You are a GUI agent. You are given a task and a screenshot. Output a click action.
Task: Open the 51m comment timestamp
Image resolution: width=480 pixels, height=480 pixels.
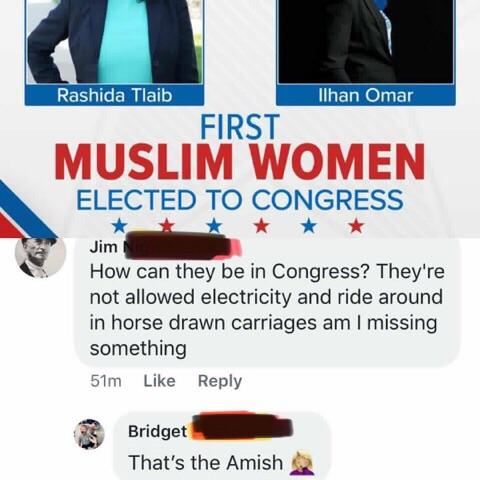(106, 381)
